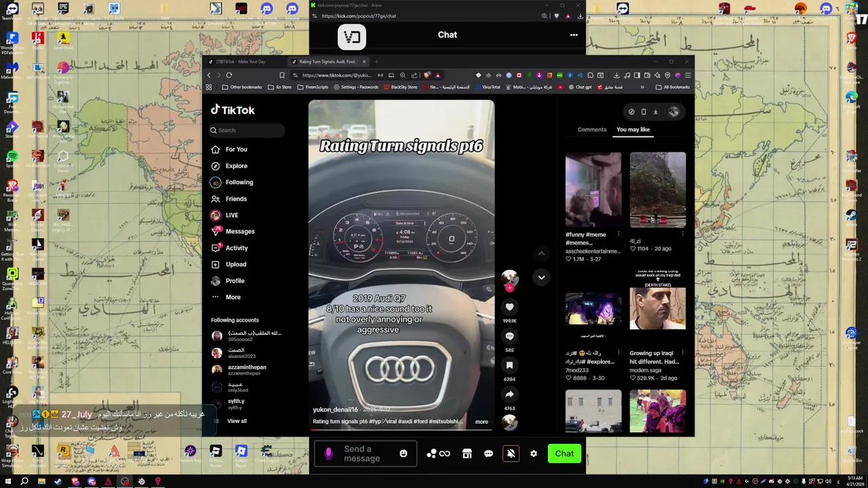Open Brave Shields lion icon
Image resolution: width=868 pixels, height=488 pixels.
tap(427, 75)
